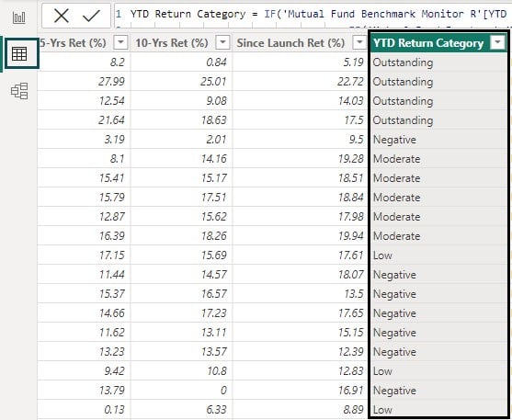Click the Moderate cell in the 19.28 row
Screen dimensions: 512x420
tap(438, 159)
